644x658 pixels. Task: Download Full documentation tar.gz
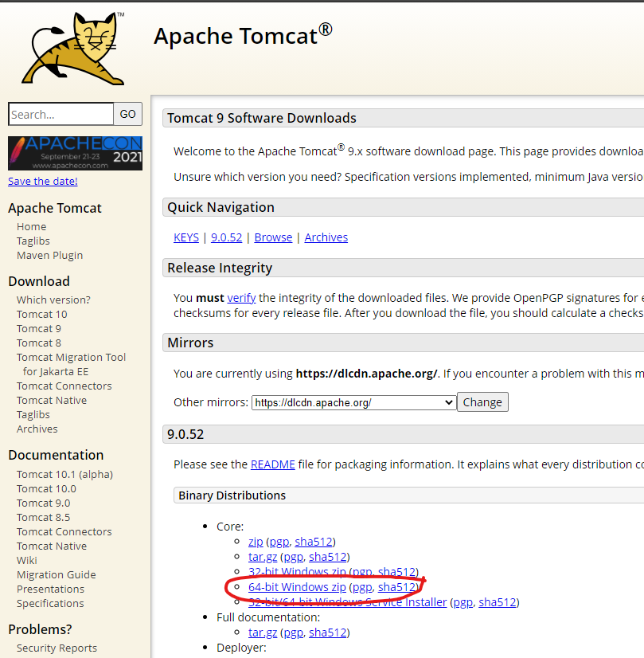coord(263,633)
